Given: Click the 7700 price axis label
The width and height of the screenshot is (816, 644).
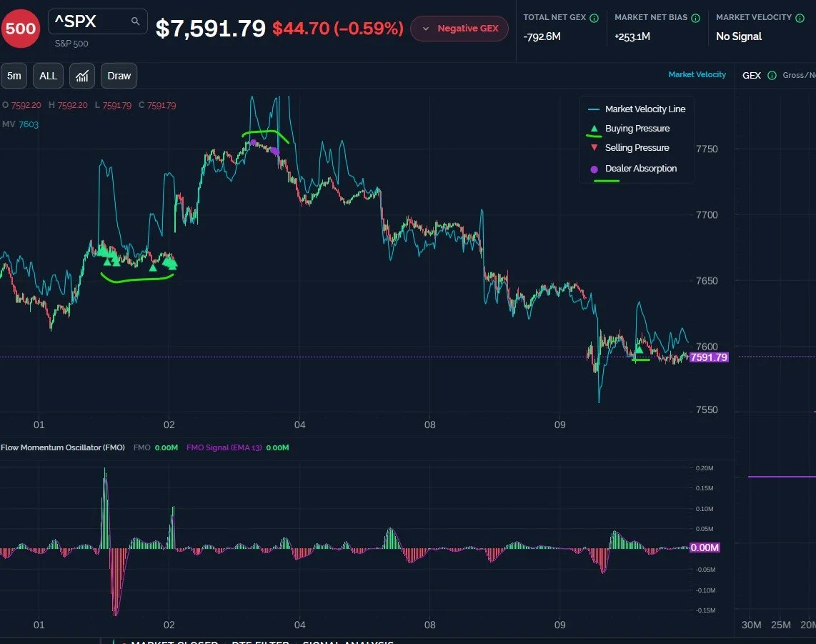Looking at the screenshot, I should point(707,214).
